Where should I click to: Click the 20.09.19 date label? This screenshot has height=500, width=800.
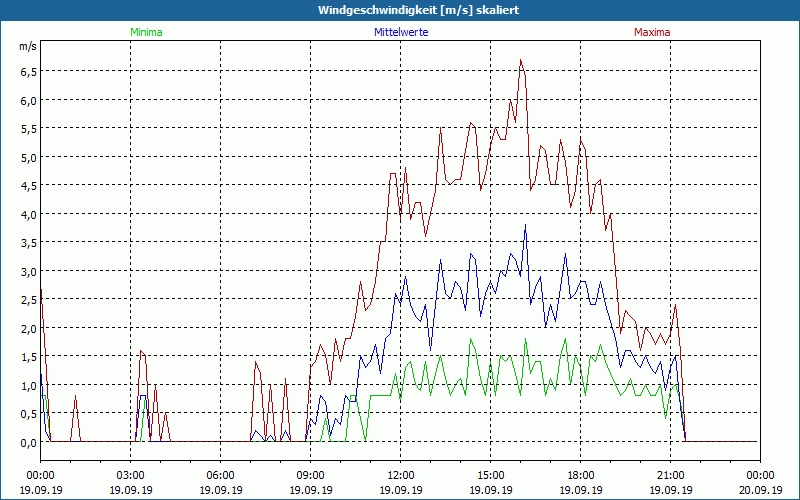(x=760, y=490)
